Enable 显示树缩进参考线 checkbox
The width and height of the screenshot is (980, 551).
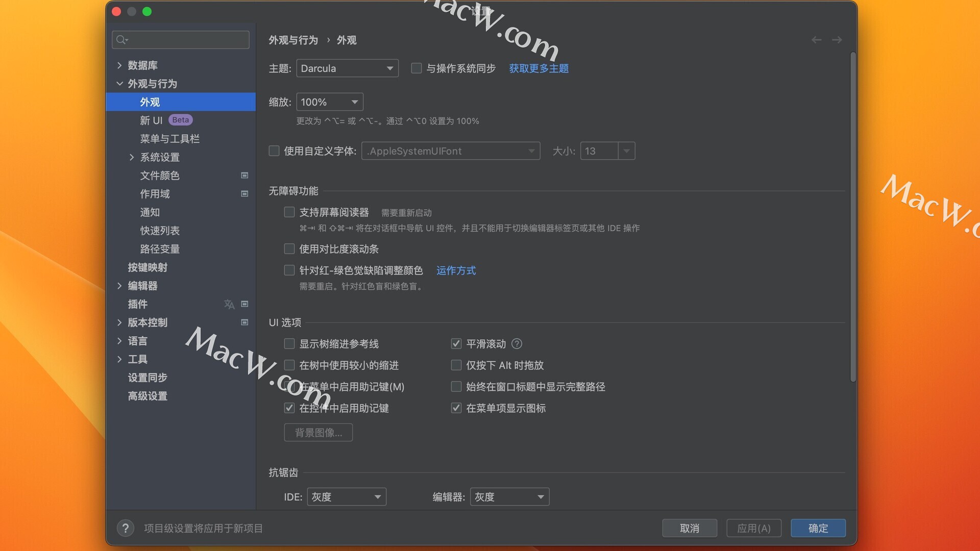(289, 344)
